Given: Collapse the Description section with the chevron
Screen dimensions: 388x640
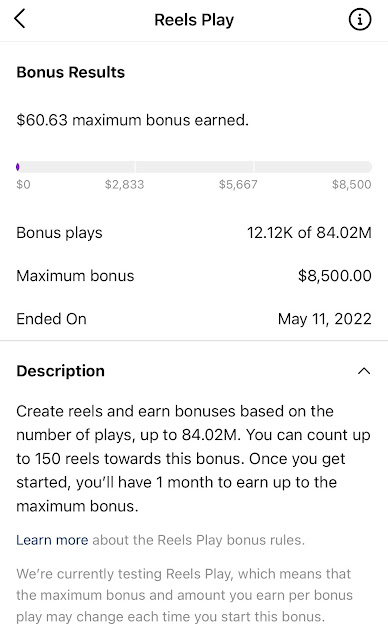Looking at the screenshot, I should [x=364, y=371].
